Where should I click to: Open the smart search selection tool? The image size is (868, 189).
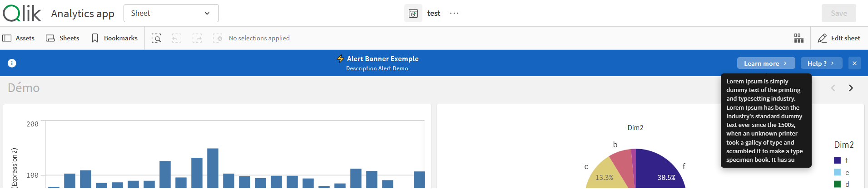coord(156,39)
